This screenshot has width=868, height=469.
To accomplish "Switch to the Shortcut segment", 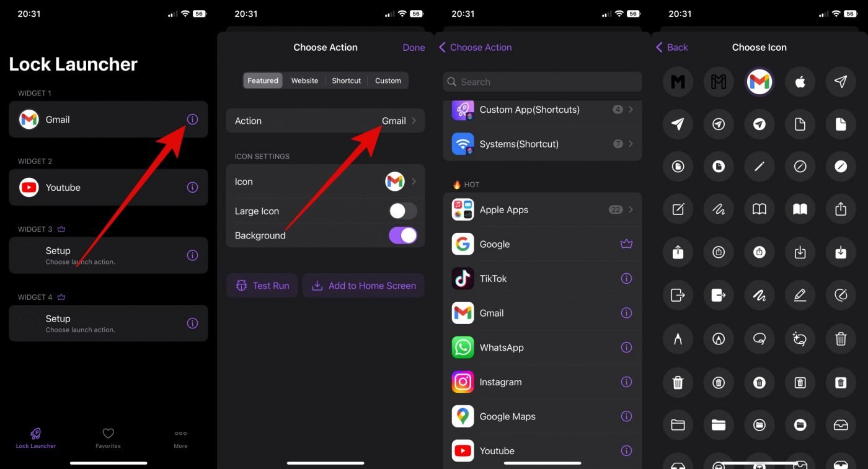I will click(346, 81).
